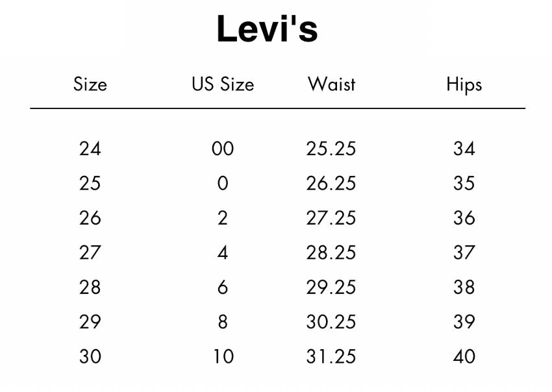The image size is (552, 392).
Task: Select the Size column header
Action: [x=90, y=84]
